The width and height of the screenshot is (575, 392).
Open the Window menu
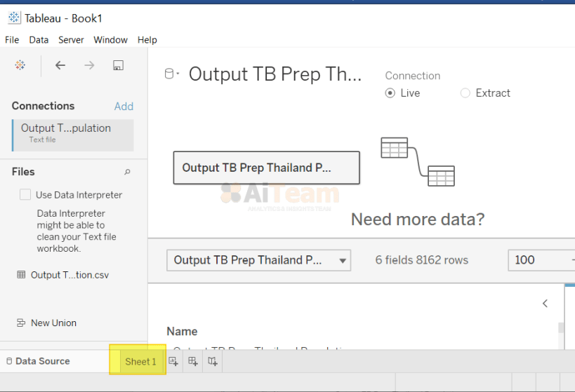pos(110,39)
